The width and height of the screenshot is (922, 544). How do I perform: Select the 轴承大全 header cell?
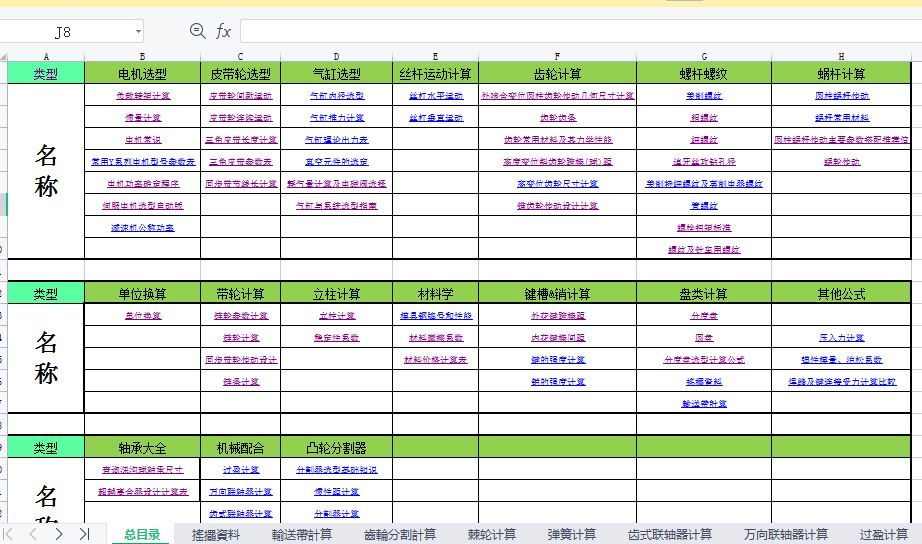[142, 448]
